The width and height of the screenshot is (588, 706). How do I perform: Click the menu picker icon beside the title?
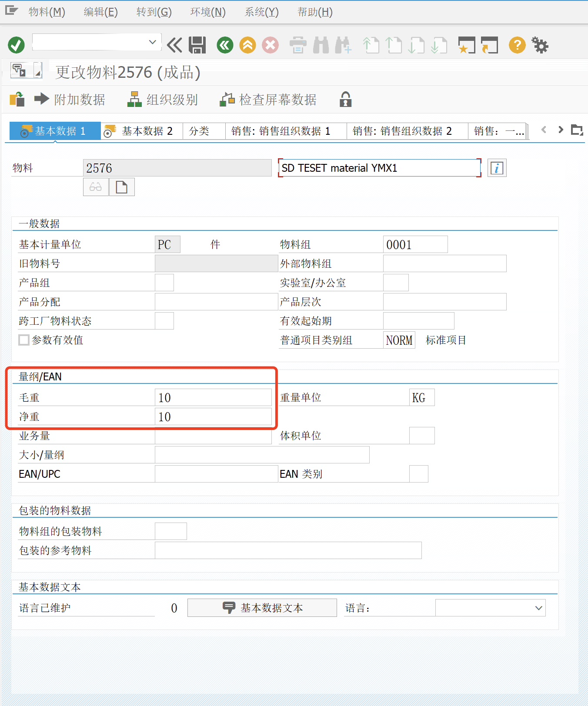tap(19, 70)
